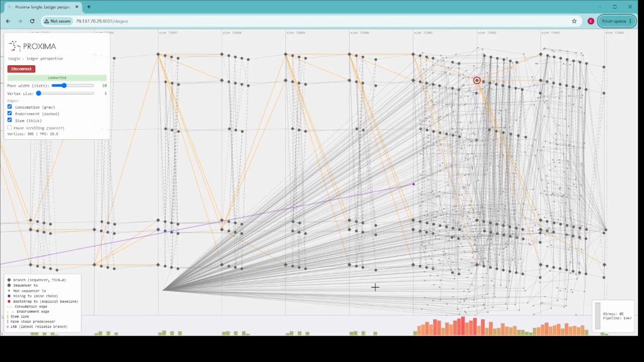Screen dimensions: 644x362
Task: Click the Branch (sequencer) legend entry
Action: (36, 280)
